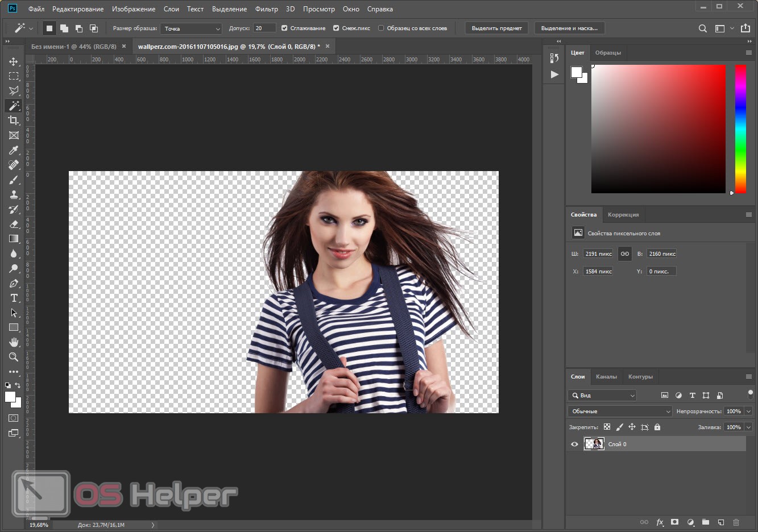Lock layer position
The height and width of the screenshot is (532, 758).
click(x=632, y=427)
